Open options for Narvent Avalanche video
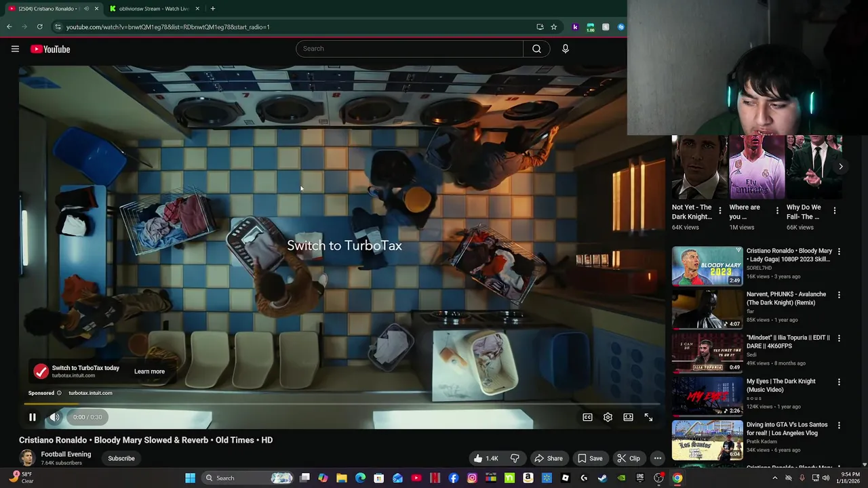This screenshot has width=868, height=488. [x=839, y=295]
